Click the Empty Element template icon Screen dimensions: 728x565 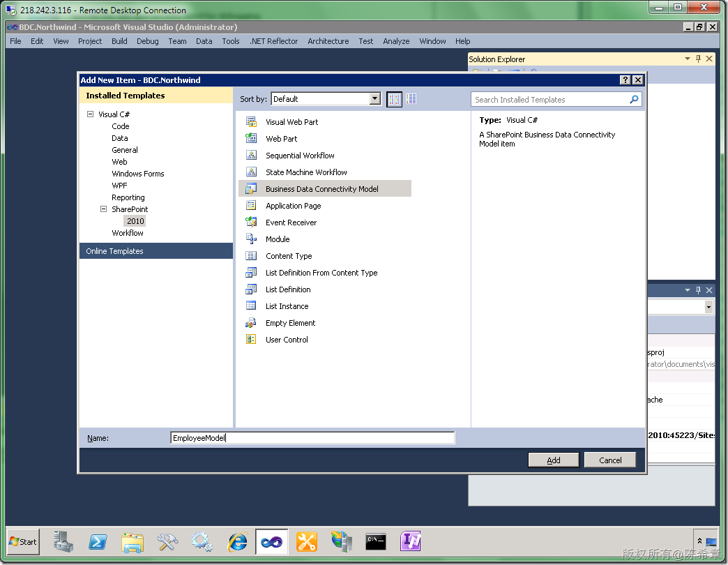251,323
